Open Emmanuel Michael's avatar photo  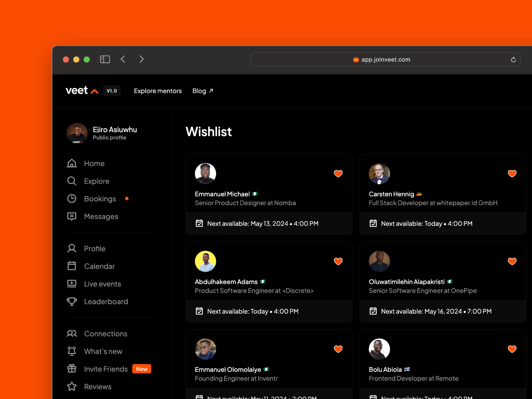pos(206,173)
